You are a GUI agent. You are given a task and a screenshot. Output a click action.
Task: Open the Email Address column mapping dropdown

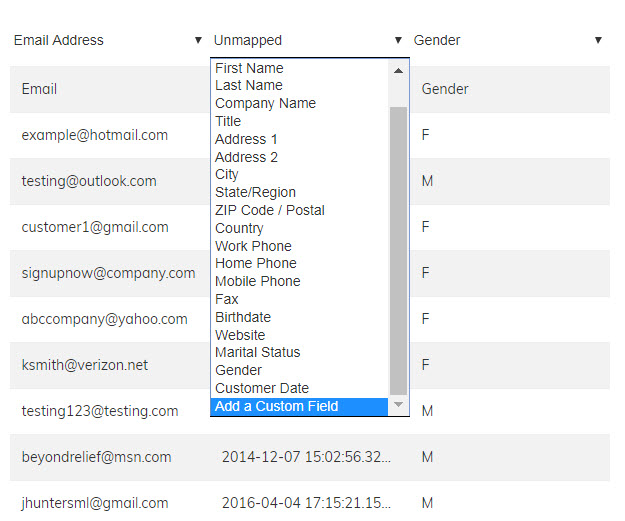click(x=107, y=40)
